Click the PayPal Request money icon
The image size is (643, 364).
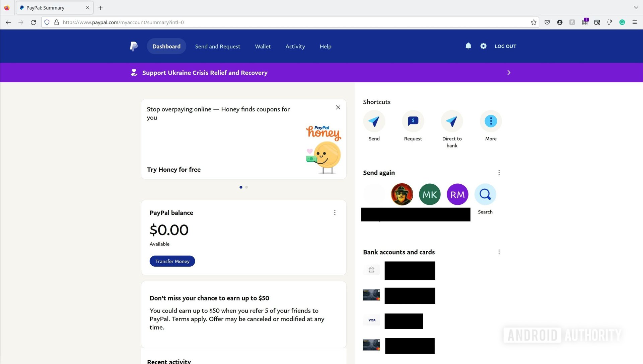click(x=413, y=120)
